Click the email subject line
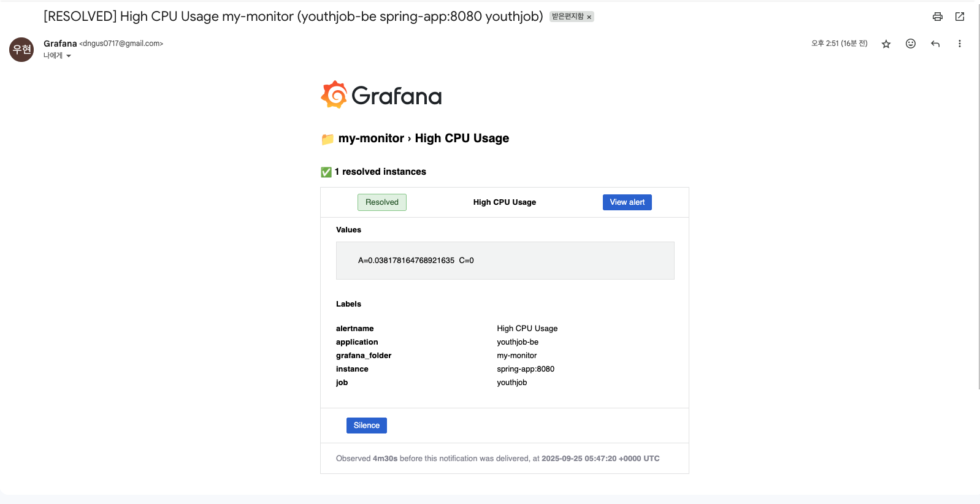980x504 pixels. pos(293,17)
